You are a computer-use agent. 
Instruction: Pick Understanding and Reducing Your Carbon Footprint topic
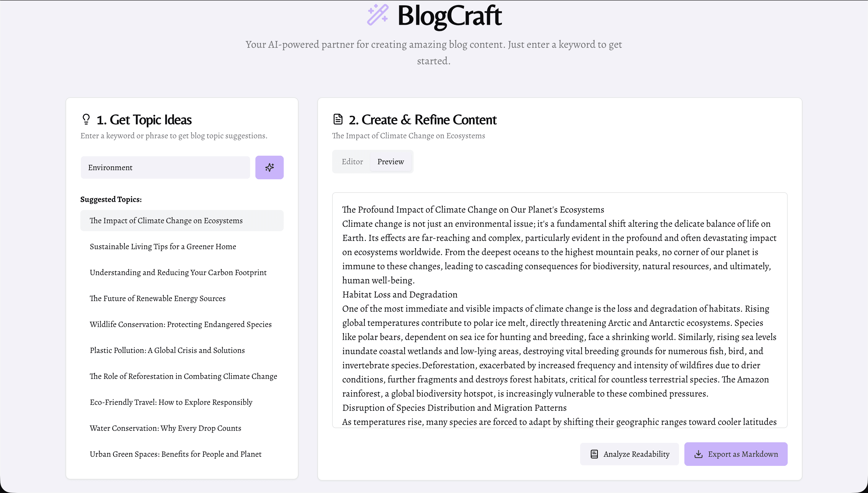178,272
